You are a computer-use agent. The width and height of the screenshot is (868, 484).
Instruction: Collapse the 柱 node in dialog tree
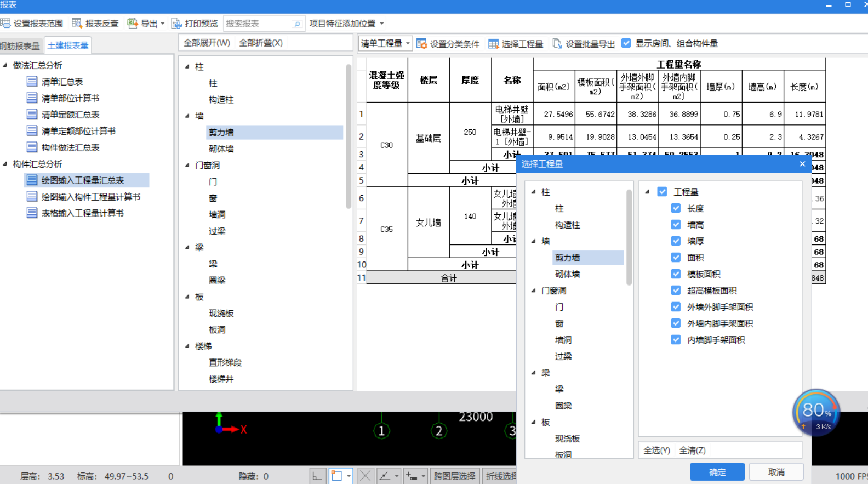tap(534, 192)
